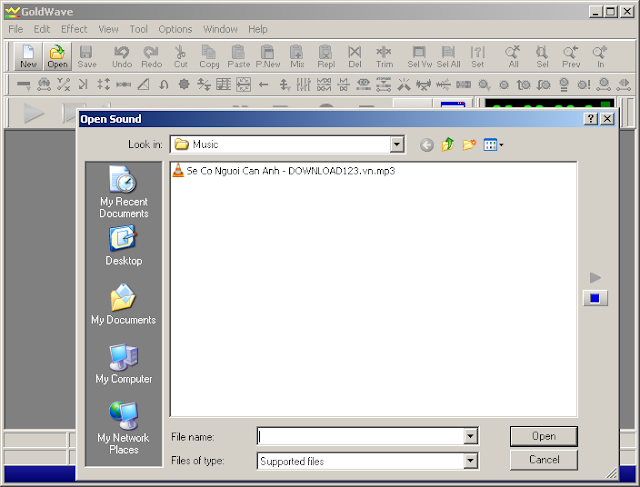Close the Open Sound dialog

click(x=608, y=119)
